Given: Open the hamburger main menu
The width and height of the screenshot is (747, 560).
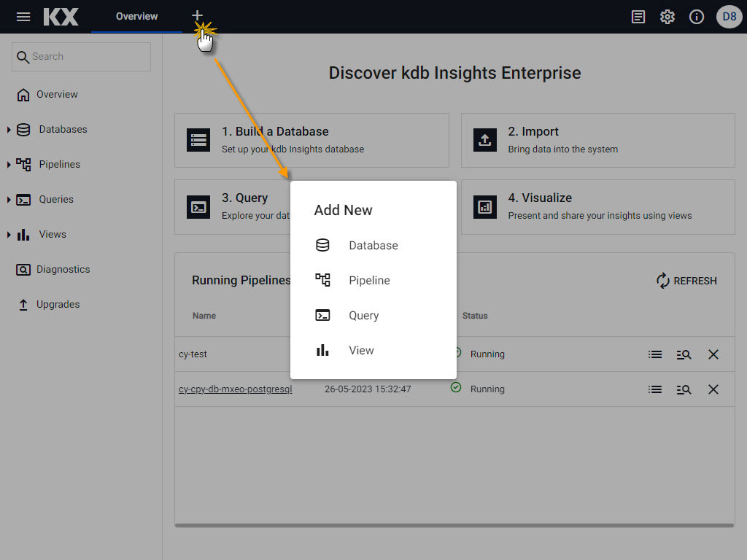Looking at the screenshot, I should tap(23, 17).
